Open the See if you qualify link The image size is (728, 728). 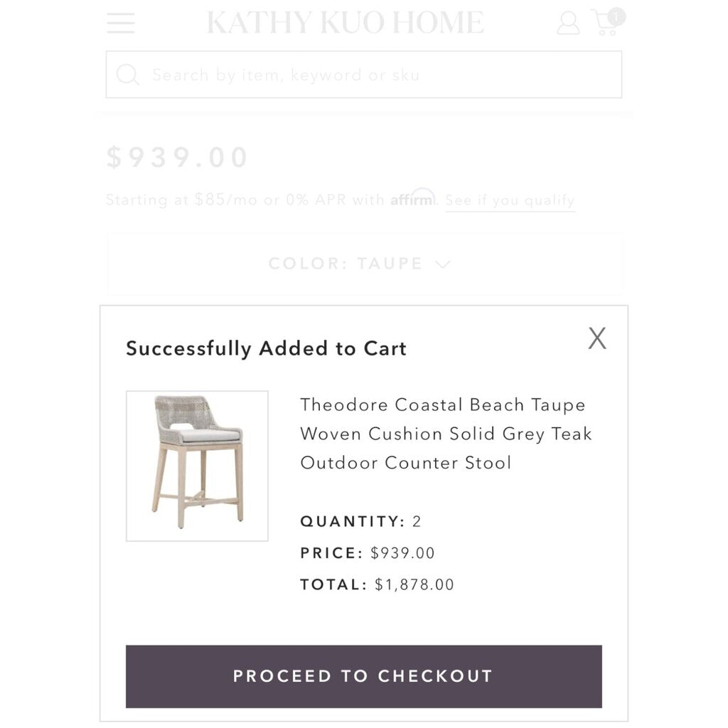point(510,200)
